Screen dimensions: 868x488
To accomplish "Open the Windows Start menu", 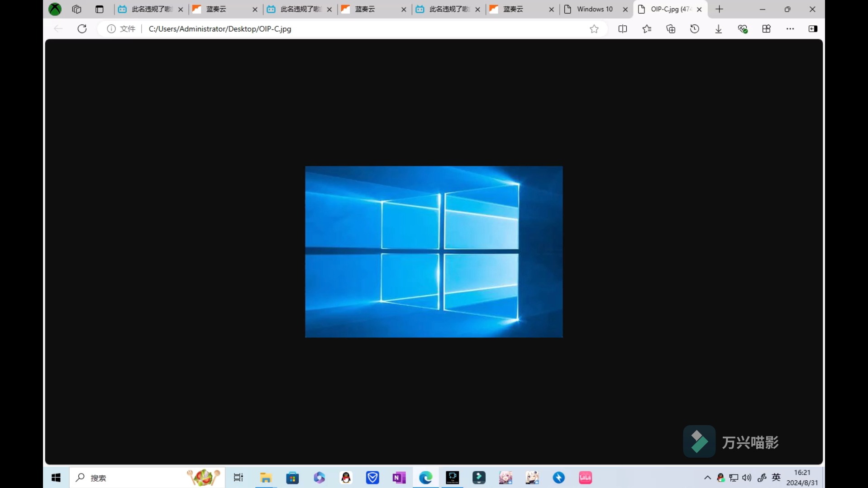I will coord(56,478).
